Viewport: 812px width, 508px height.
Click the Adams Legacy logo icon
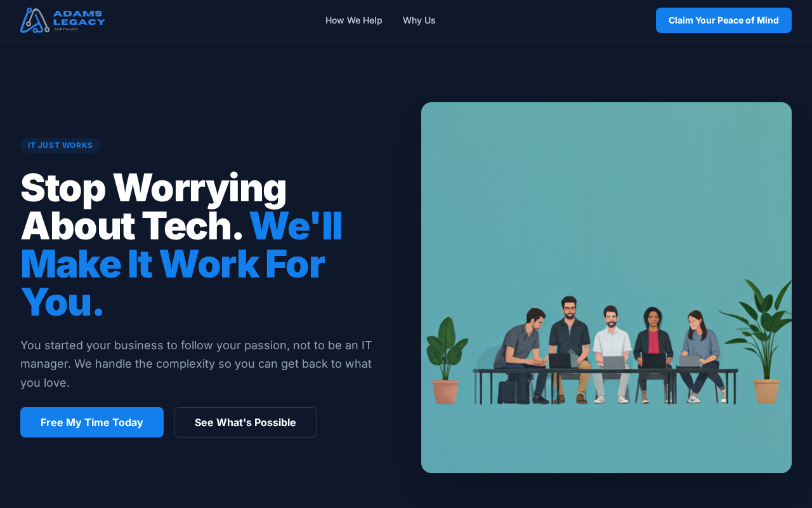click(35, 20)
